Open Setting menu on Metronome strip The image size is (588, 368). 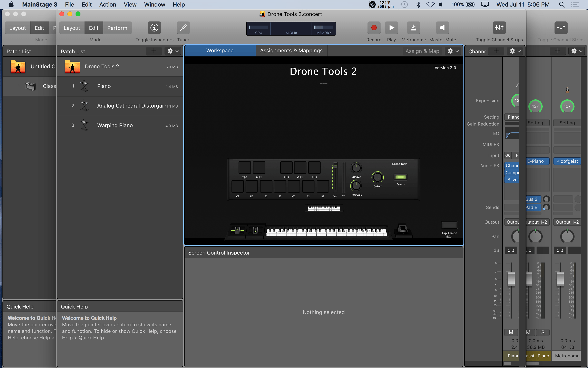(567, 123)
